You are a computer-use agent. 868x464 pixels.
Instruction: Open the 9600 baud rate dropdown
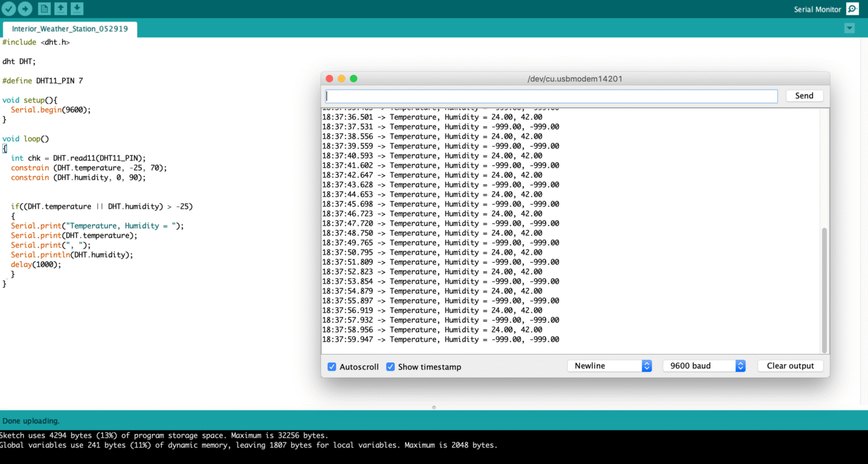click(704, 366)
